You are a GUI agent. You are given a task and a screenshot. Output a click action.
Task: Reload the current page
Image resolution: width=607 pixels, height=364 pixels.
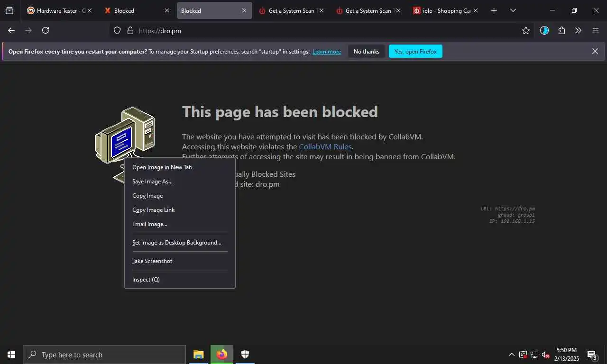pos(46,30)
